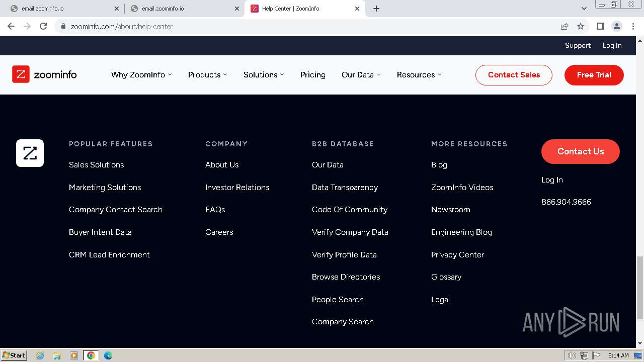The height and width of the screenshot is (362, 644).
Task: Open Verify Company Data link
Action: tap(350, 232)
